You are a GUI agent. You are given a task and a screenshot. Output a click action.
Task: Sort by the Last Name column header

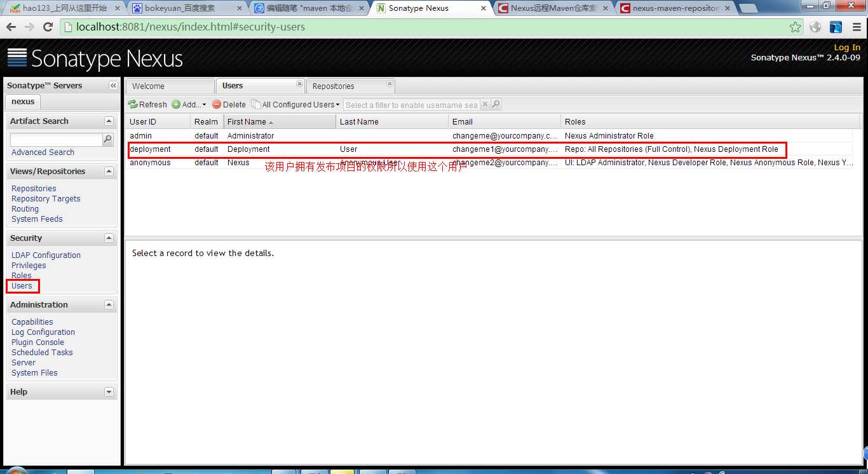coord(393,121)
